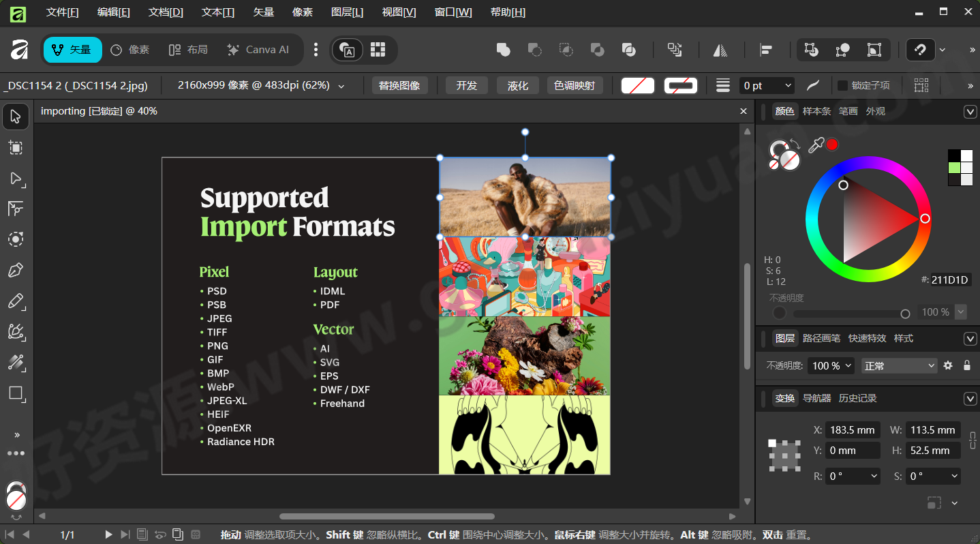Image resolution: width=980 pixels, height=544 pixels.
Task: Open the 图层[L] menu
Action: (347, 12)
